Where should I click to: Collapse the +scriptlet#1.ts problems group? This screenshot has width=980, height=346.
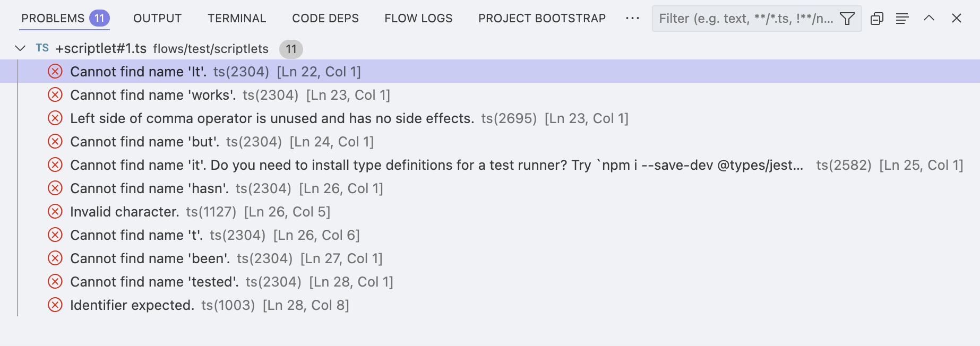coord(20,48)
